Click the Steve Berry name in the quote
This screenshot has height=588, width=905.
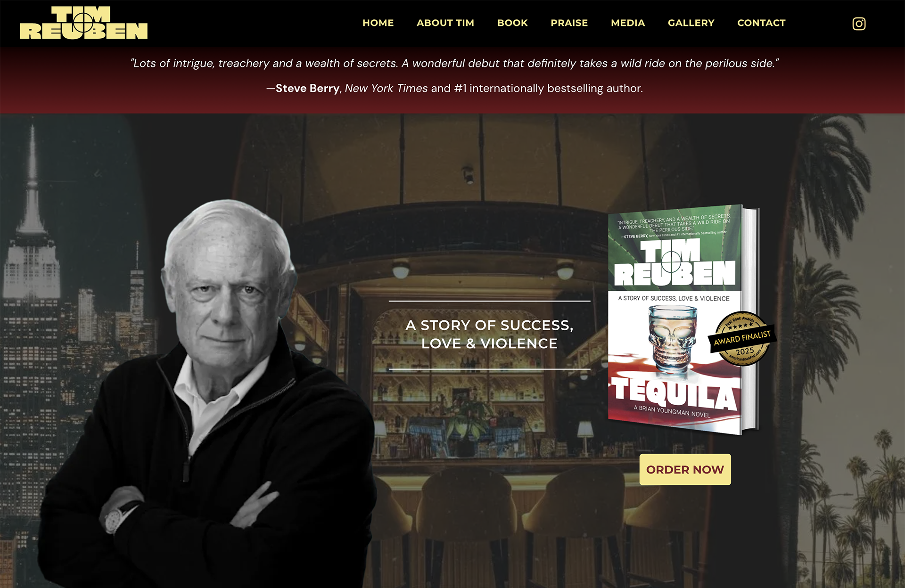[x=307, y=89]
